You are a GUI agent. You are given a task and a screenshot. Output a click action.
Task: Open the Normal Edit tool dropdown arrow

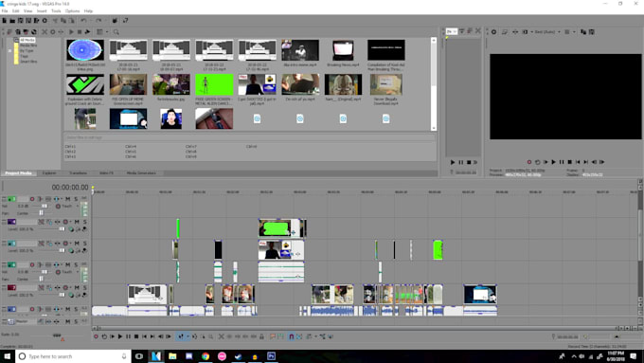[188, 336]
